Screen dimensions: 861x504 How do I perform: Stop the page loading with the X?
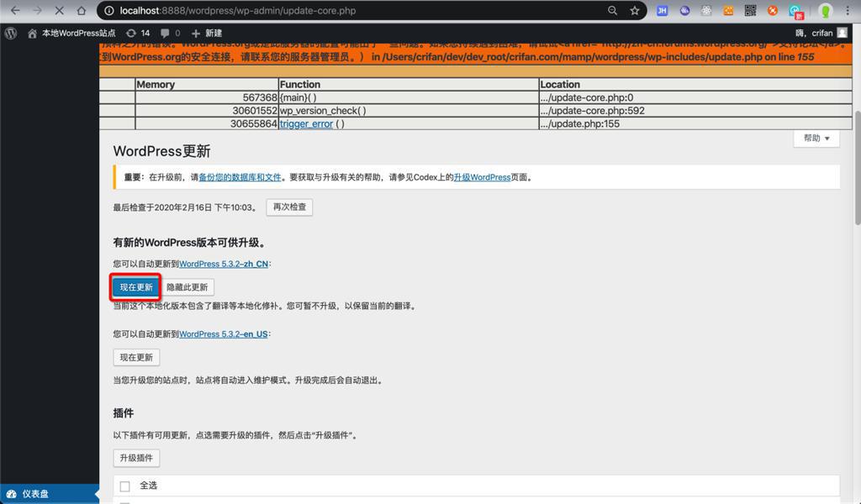[60, 10]
